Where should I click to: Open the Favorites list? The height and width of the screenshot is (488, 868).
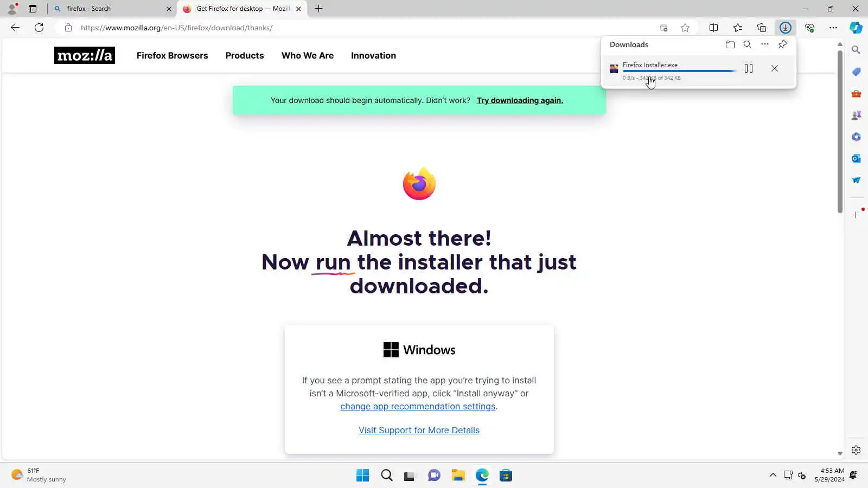click(738, 28)
